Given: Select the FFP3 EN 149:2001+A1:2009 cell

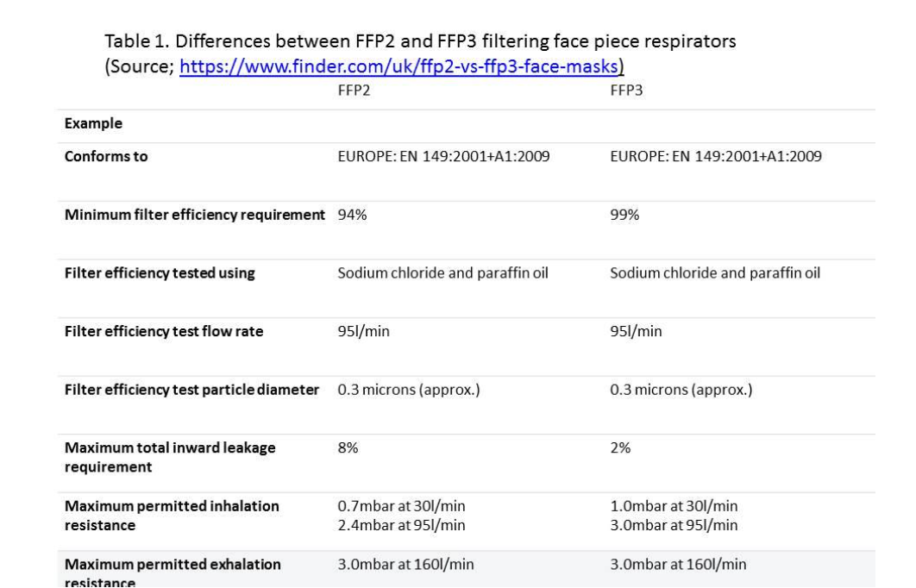Looking at the screenshot, I should tap(716, 156).
